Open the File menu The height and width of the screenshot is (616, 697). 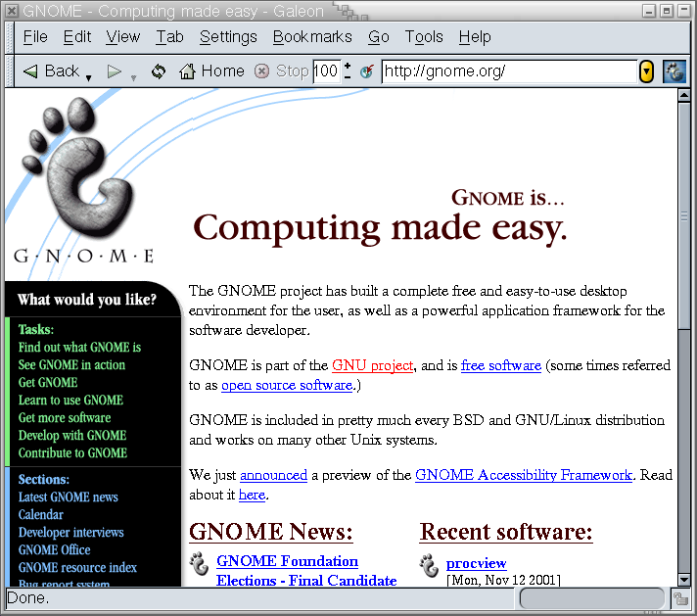(x=35, y=37)
